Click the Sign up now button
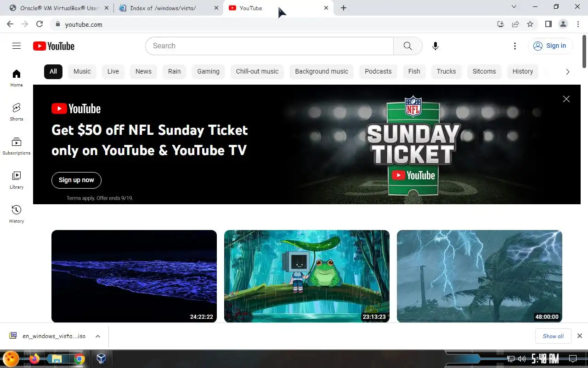 pos(76,180)
